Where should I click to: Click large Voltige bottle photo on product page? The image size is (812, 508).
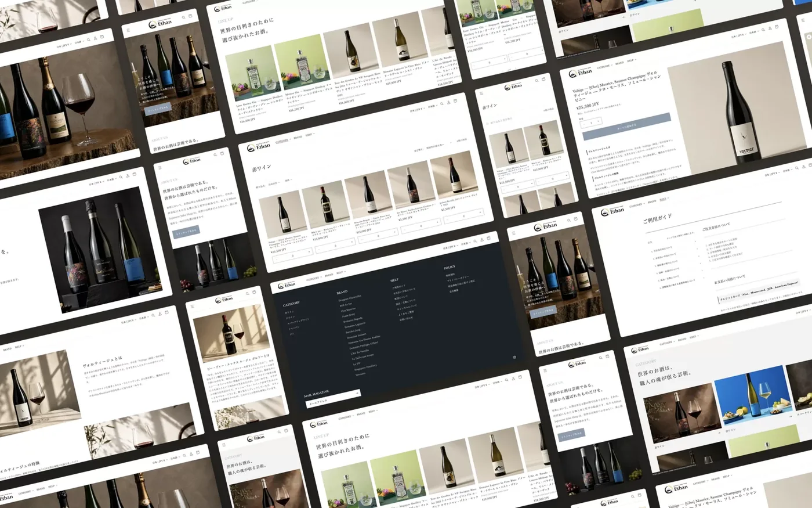point(738,108)
